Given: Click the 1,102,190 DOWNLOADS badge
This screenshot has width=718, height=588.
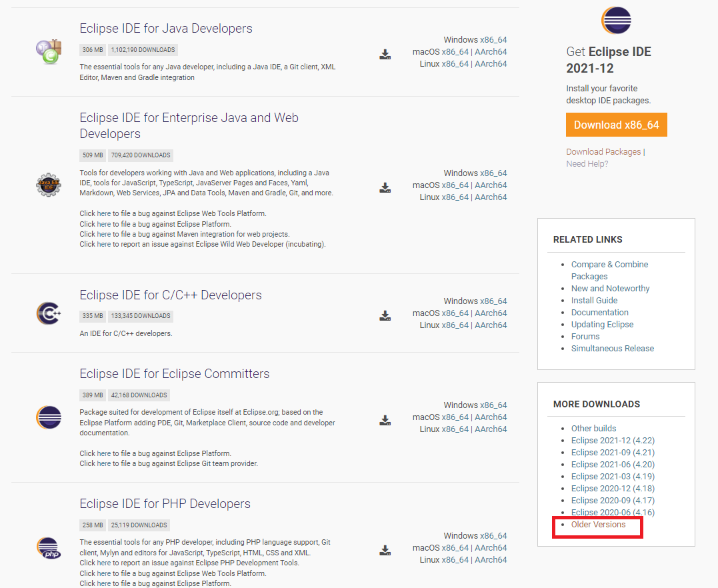Looking at the screenshot, I should pyautogui.click(x=143, y=50).
